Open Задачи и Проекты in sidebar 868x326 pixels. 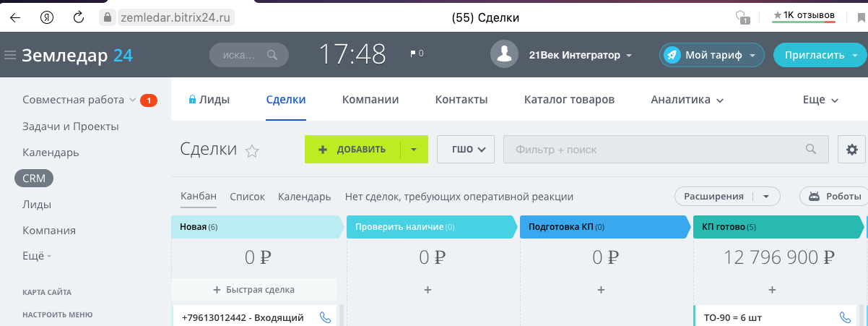[71, 126]
